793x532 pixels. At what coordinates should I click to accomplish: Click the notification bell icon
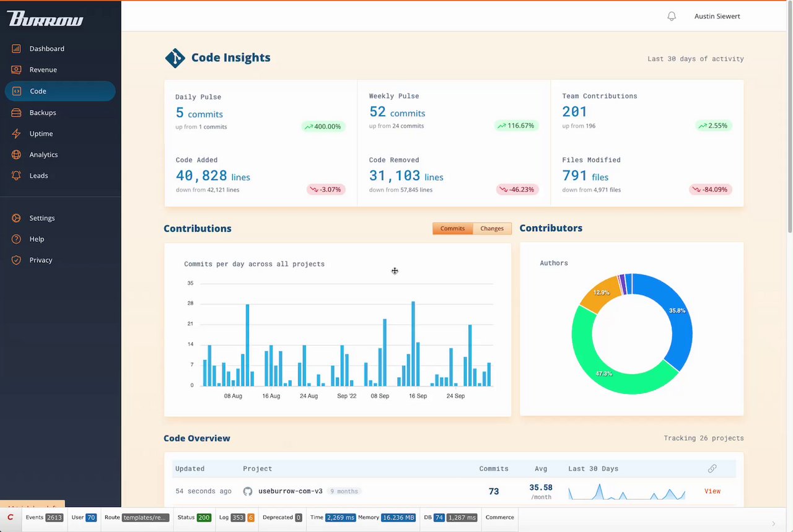[x=672, y=17]
